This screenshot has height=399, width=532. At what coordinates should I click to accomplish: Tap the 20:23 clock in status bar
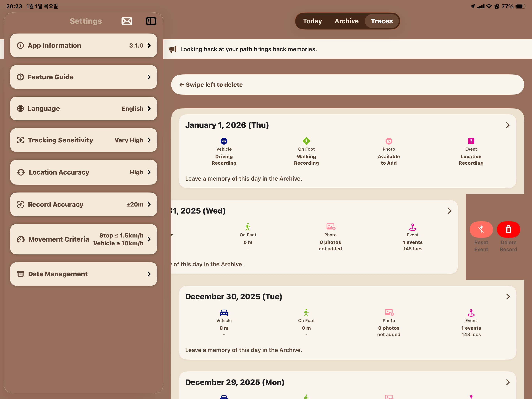coord(14,6)
